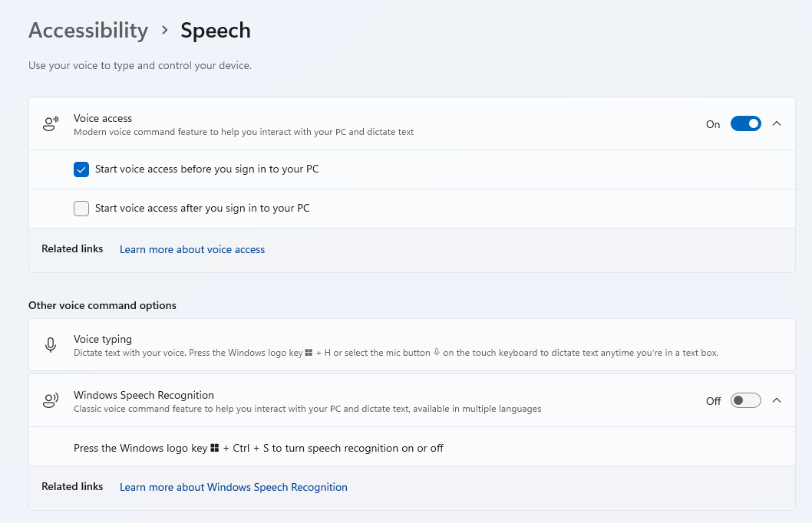
Task: Go back to Accessibility in the breadcrumb
Action: coord(88,31)
